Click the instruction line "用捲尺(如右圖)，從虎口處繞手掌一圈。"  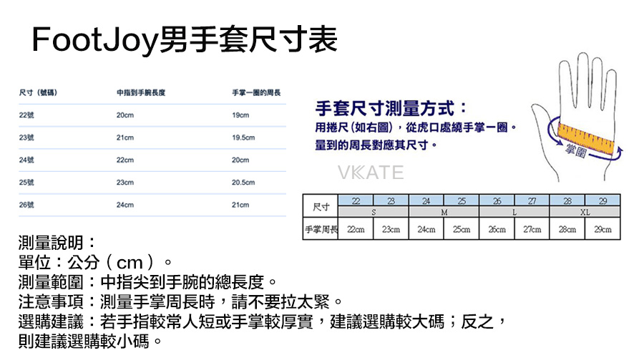[x=416, y=128]
